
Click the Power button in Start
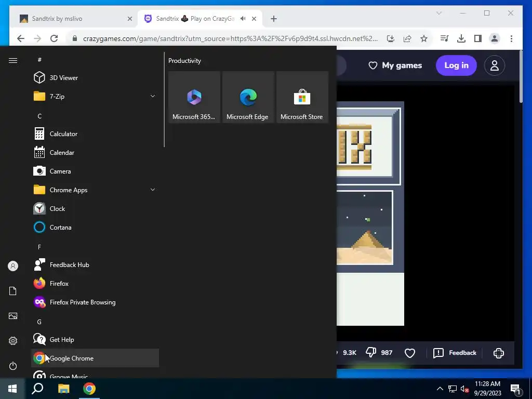(13, 366)
